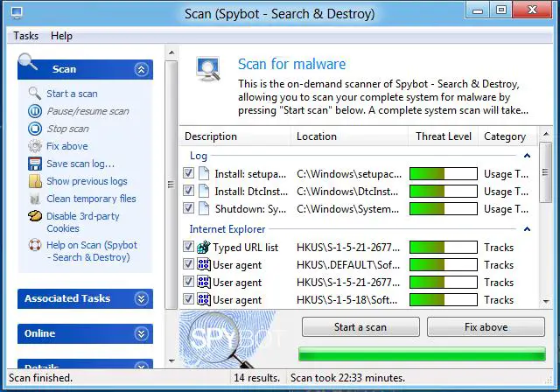Click the threat level bar for Typed URL list
Image resolution: width=560 pixels, height=392 pixels.
pos(444,247)
